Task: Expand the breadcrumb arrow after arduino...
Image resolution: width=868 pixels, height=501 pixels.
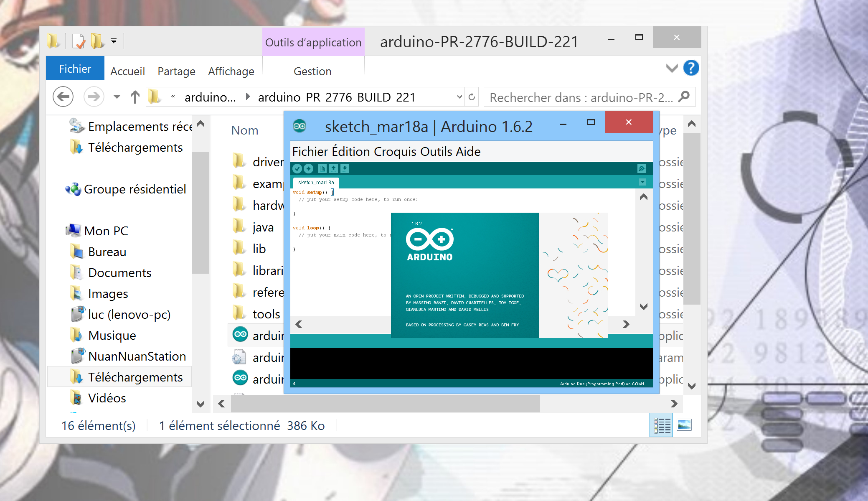Action: [248, 97]
